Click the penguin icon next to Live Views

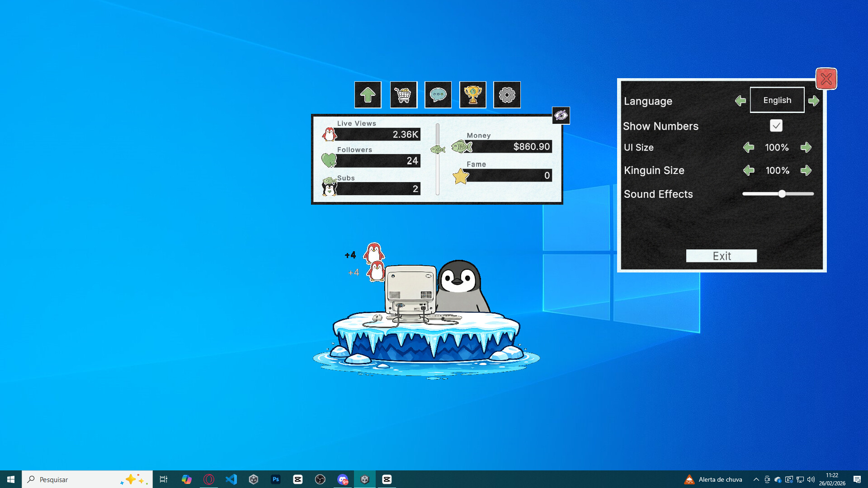tap(330, 134)
